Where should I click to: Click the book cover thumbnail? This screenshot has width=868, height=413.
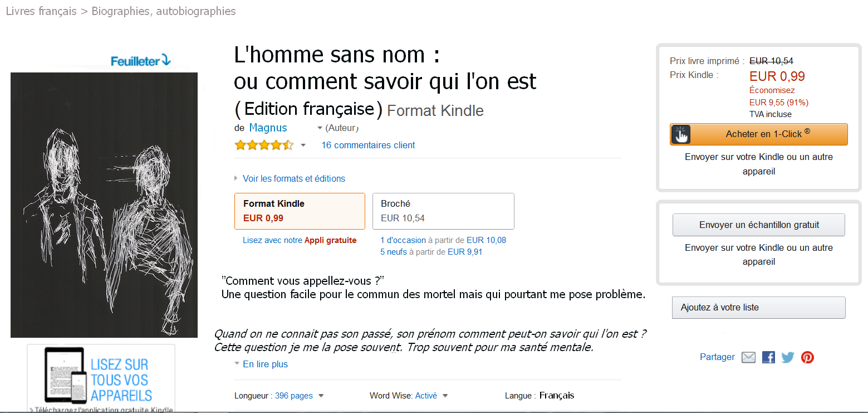pos(104,205)
